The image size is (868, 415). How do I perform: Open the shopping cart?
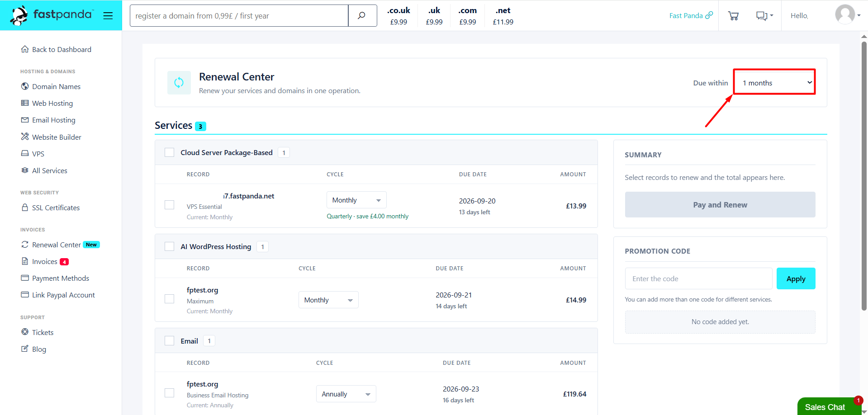(733, 16)
